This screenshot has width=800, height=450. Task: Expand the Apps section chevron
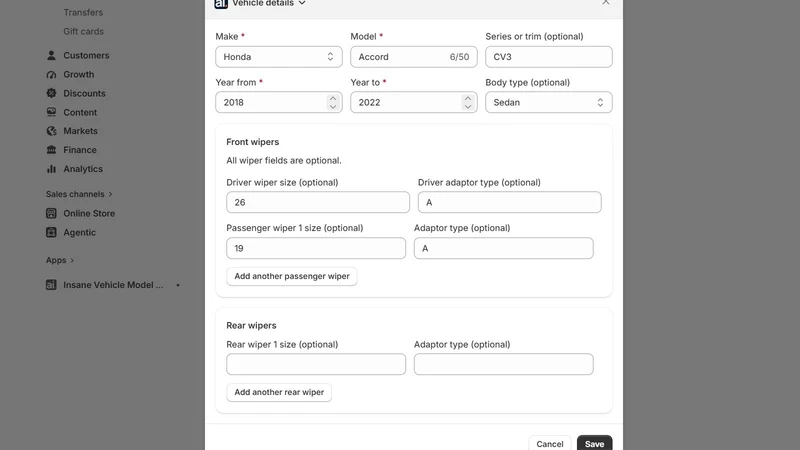[x=72, y=260]
